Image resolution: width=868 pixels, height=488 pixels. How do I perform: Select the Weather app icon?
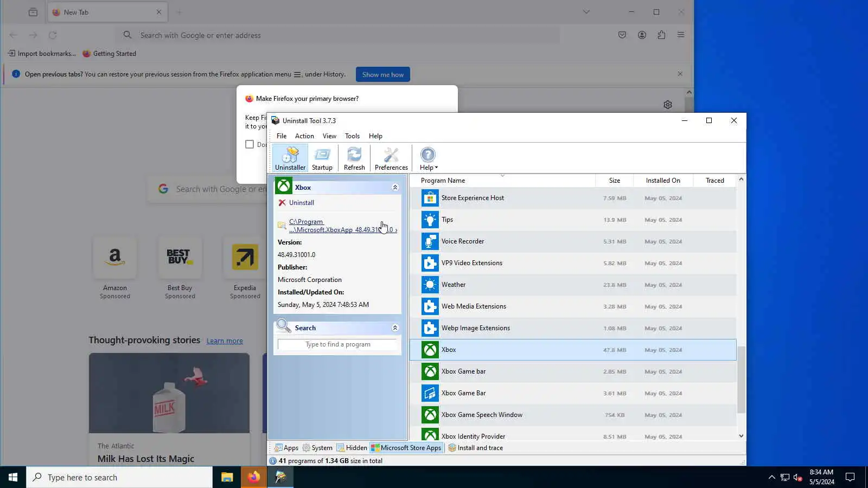click(x=430, y=285)
